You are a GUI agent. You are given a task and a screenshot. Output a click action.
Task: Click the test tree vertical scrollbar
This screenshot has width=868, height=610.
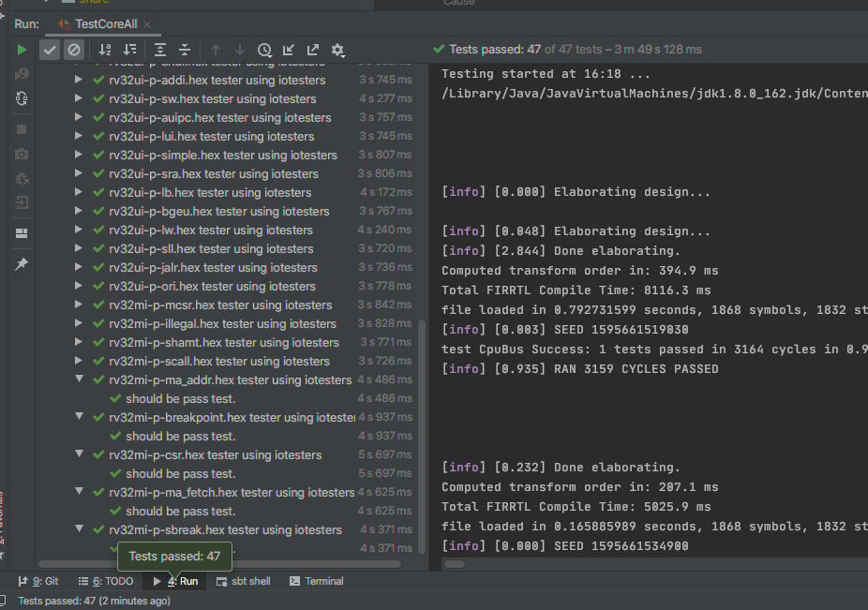coord(422,438)
